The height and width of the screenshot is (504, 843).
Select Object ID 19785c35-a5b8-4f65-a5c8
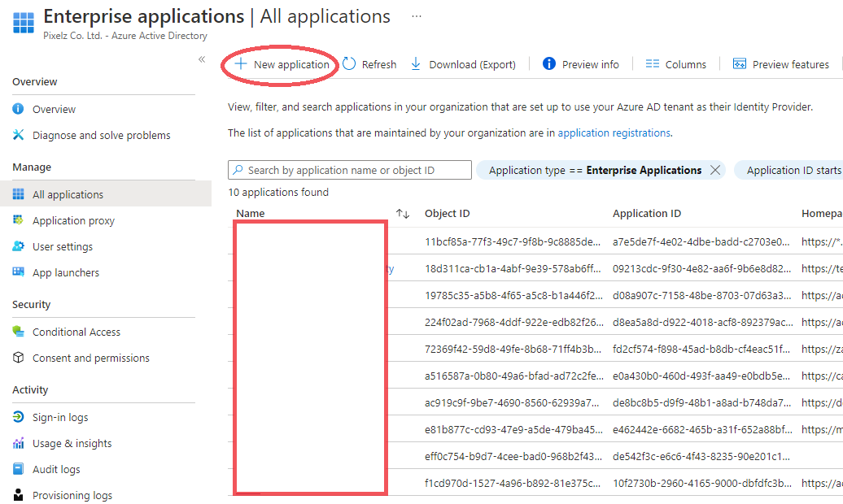[513, 296]
